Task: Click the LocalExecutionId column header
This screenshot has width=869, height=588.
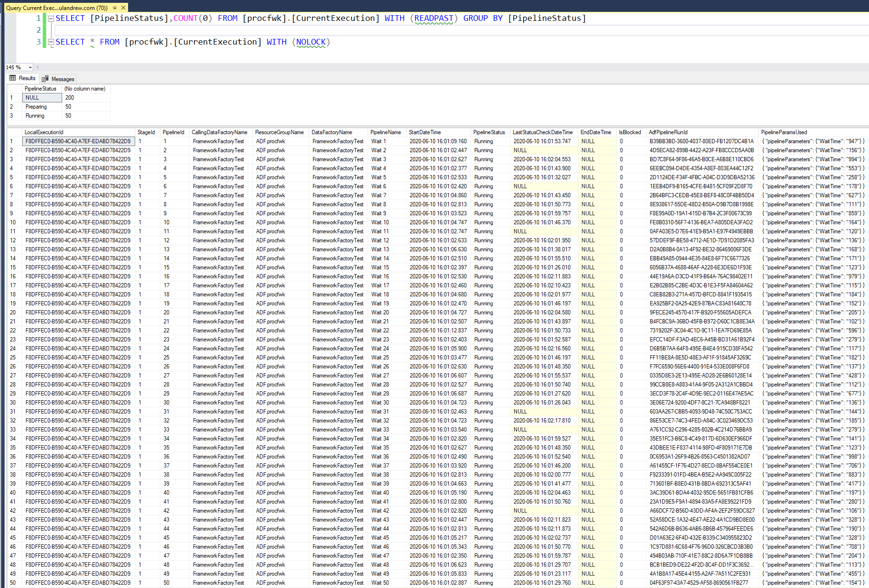Action: (x=44, y=132)
